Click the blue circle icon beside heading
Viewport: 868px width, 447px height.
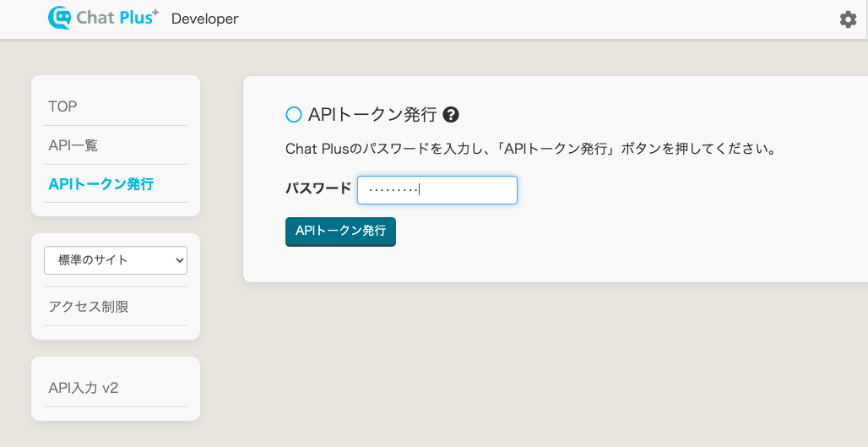pos(294,115)
